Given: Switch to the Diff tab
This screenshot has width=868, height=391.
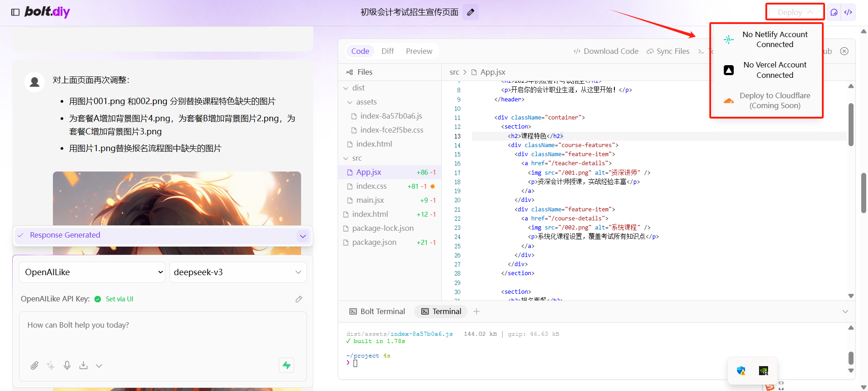Looking at the screenshot, I should pyautogui.click(x=387, y=51).
